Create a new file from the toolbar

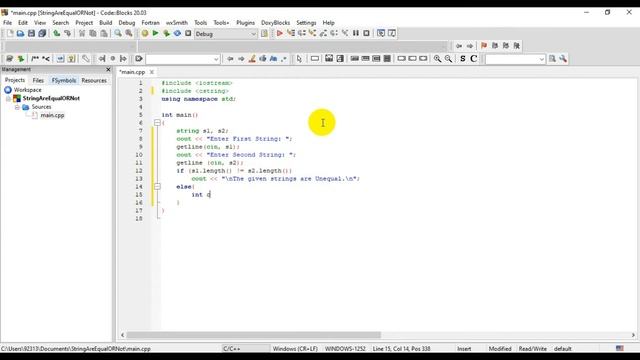pos(10,33)
